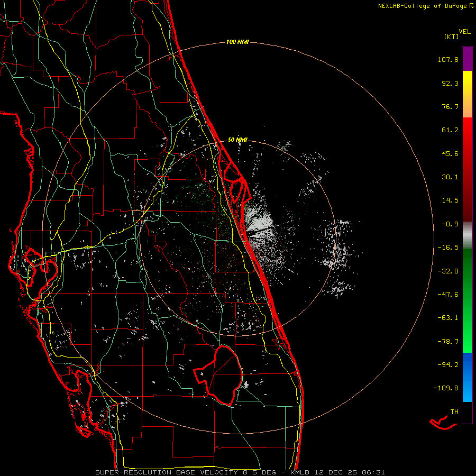The width and height of the screenshot is (476, 476).
Task: Pick the gray near-zero segment of the scale
Action: 467,235
